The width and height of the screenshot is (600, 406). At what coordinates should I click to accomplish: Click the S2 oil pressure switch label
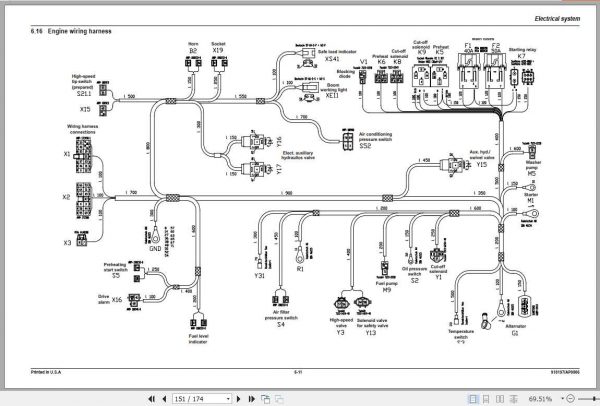[414, 280]
